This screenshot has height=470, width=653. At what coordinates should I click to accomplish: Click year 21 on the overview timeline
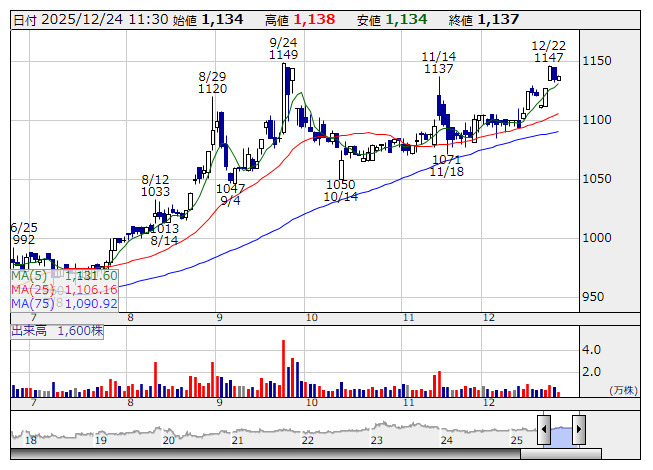click(x=237, y=440)
